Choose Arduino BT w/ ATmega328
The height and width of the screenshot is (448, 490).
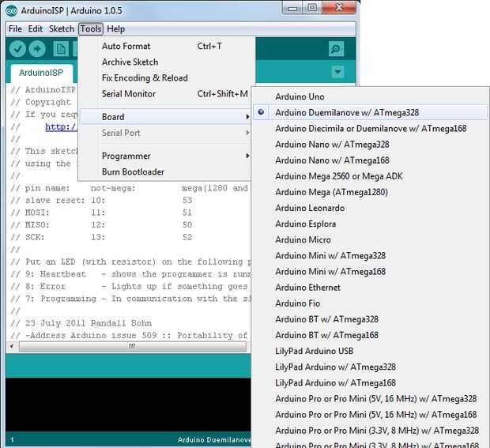click(x=371, y=319)
